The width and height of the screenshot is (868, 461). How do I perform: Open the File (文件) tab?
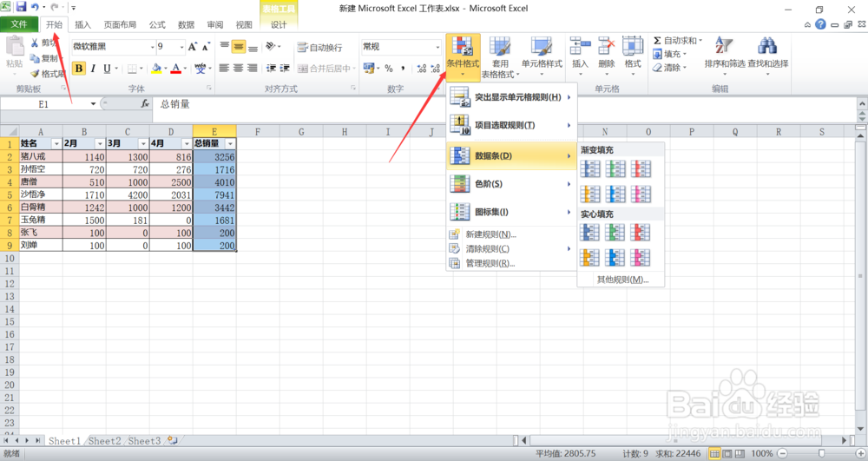[x=19, y=24]
